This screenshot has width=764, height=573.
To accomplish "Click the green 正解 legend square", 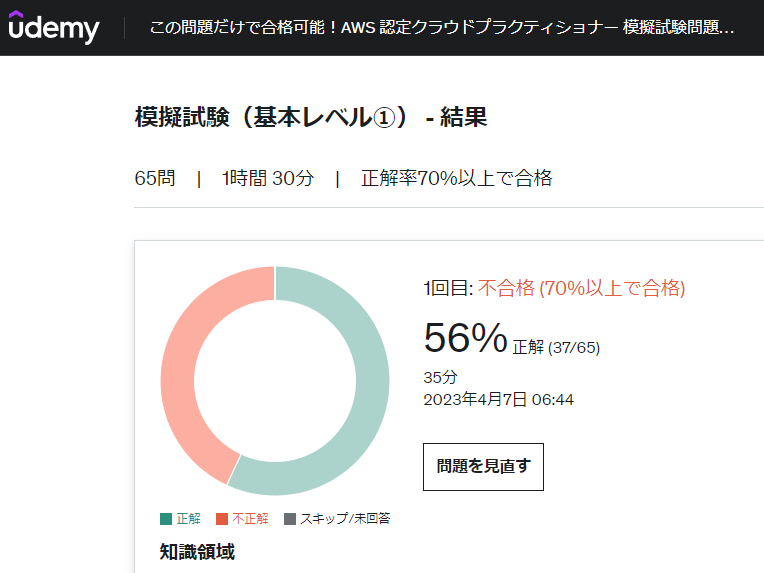I will pos(166,519).
